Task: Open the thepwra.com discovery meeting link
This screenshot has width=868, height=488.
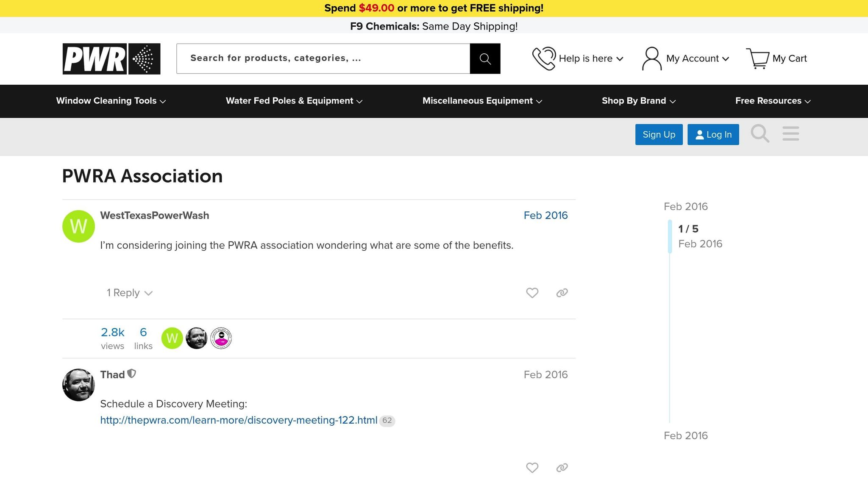Action: pos(239,420)
